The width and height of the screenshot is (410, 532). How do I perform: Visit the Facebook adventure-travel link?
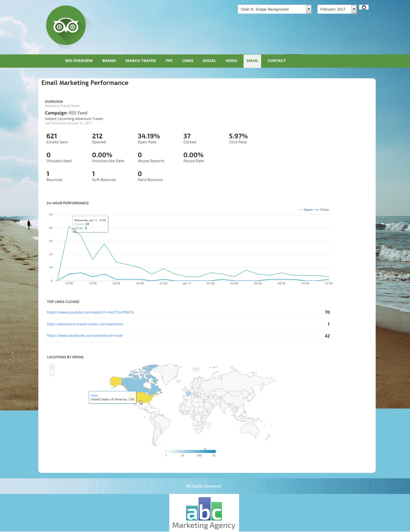(85, 335)
